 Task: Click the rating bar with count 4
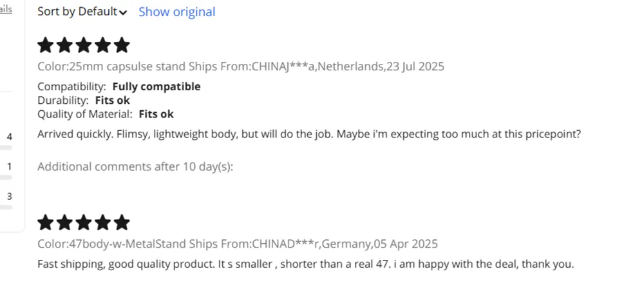(6, 147)
